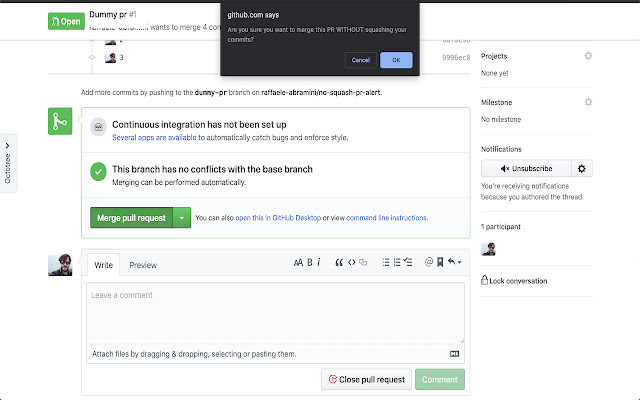Viewport: 640px width, 400px height.
Task: Add a task list to comment
Action: point(408,262)
